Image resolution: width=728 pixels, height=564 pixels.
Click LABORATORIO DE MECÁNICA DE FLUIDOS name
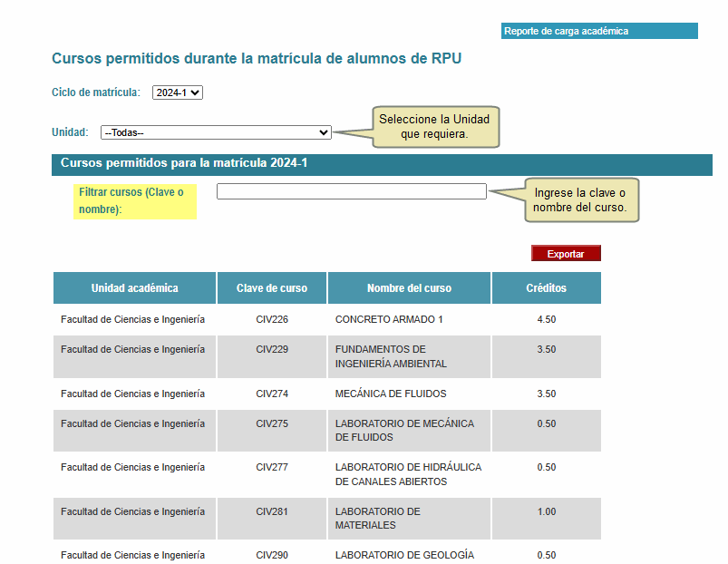pos(405,431)
